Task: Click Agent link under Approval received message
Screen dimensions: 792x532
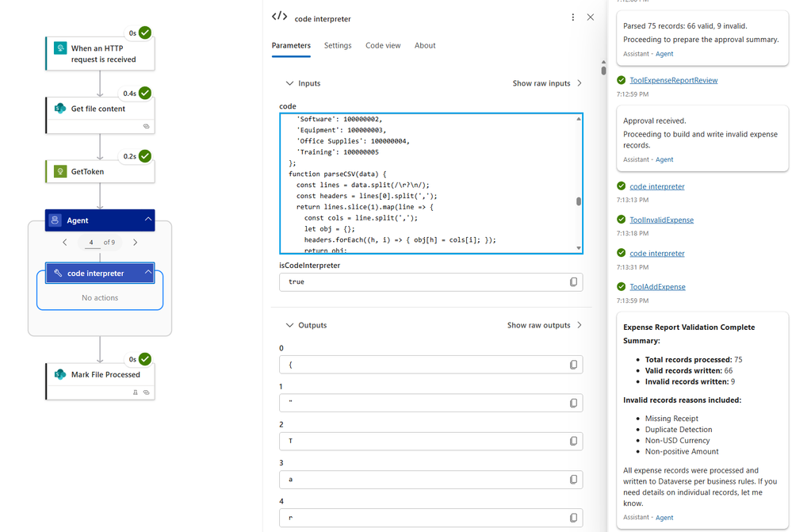Action: 664,159
